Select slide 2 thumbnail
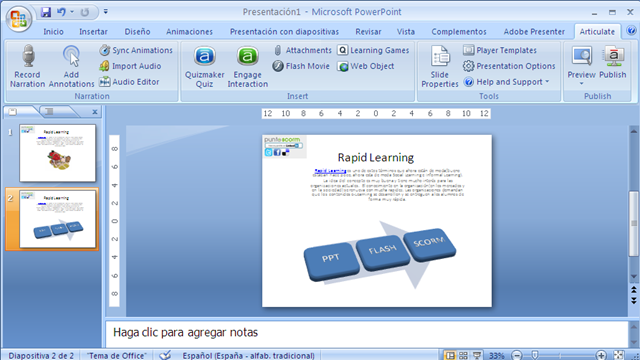The image size is (640, 360). point(58,219)
